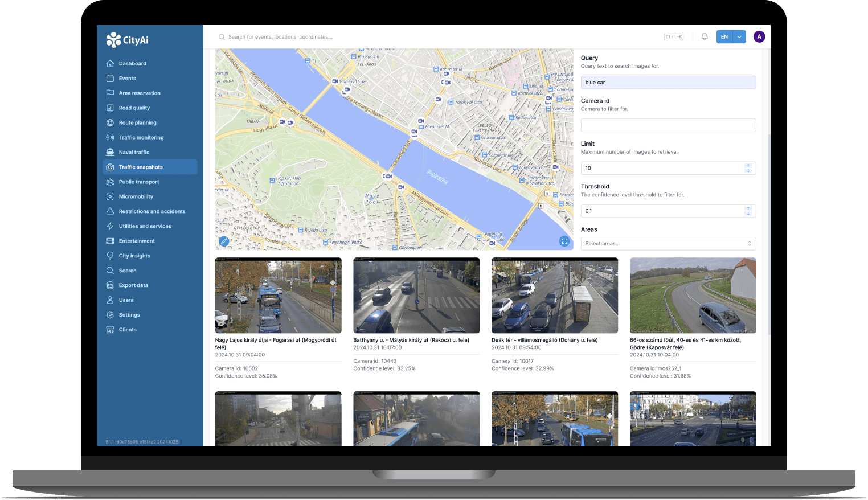The image size is (868, 500).
Task: Click the Naval traffic ship icon
Action: [x=110, y=153]
